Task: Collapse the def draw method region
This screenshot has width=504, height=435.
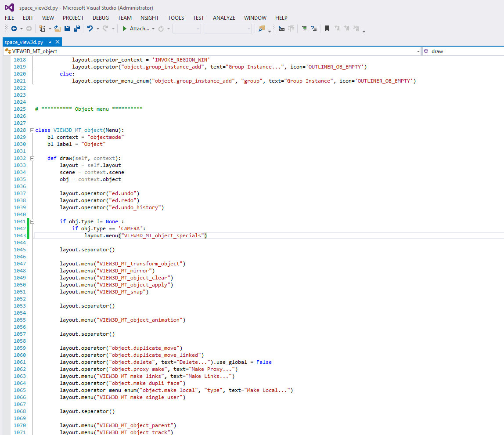Action: coord(32,158)
